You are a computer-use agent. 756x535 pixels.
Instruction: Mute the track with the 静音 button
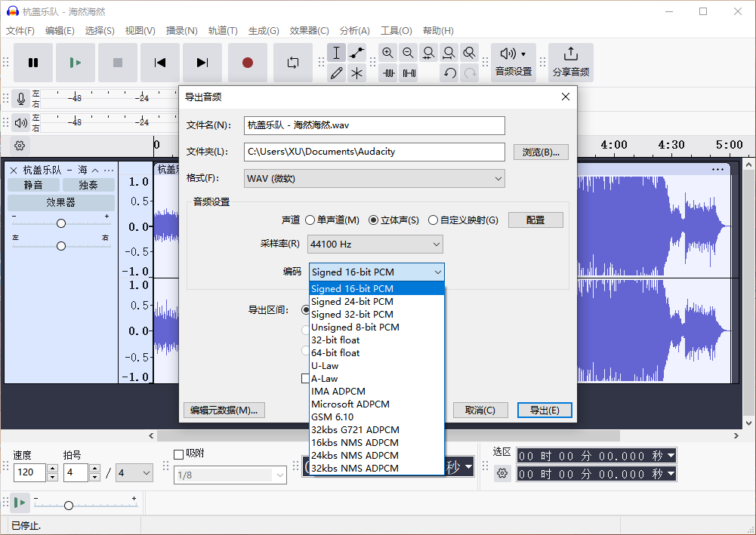33,184
